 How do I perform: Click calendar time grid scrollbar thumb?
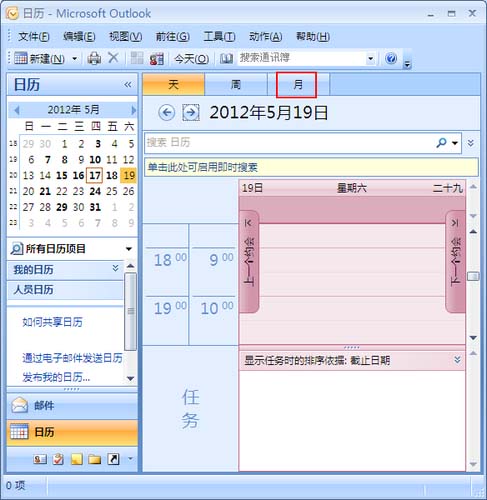click(x=473, y=276)
